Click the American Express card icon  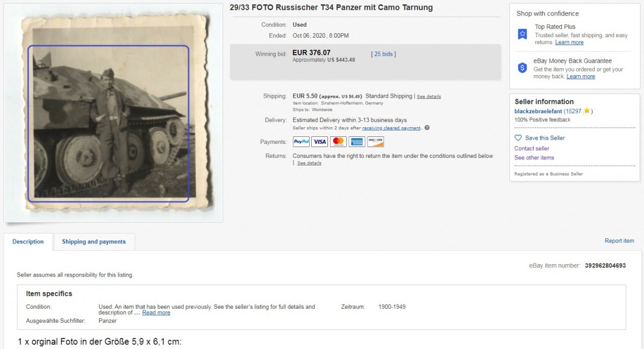click(357, 142)
